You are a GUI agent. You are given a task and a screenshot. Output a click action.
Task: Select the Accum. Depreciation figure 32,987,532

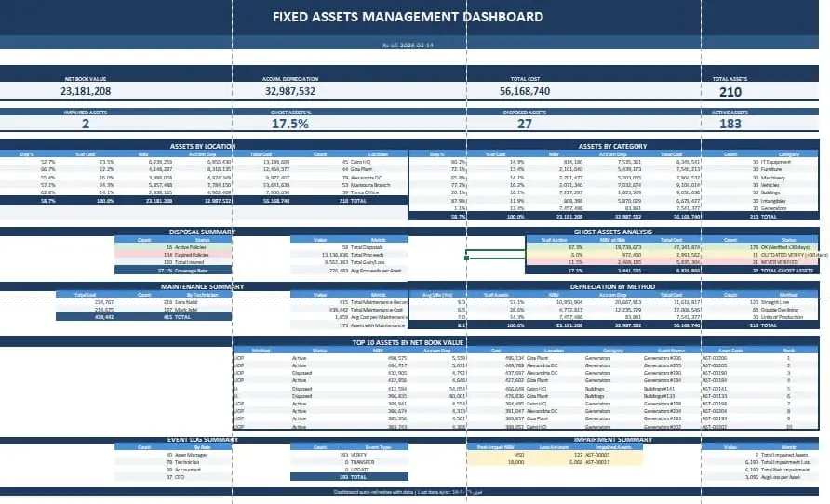(290, 91)
